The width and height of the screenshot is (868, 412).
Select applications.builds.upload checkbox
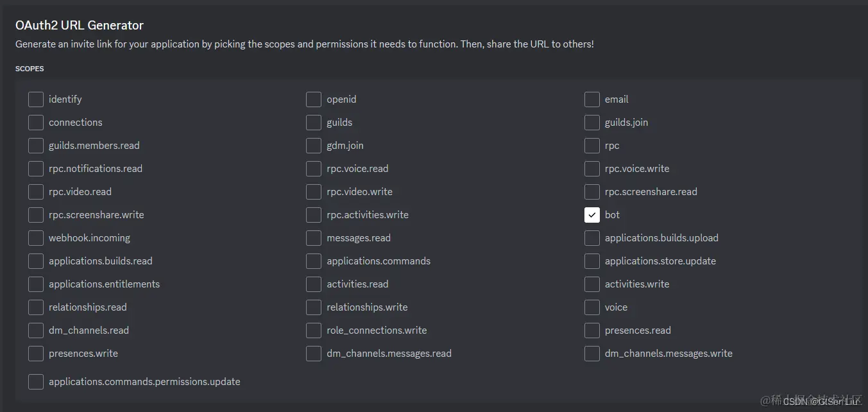[x=592, y=238]
